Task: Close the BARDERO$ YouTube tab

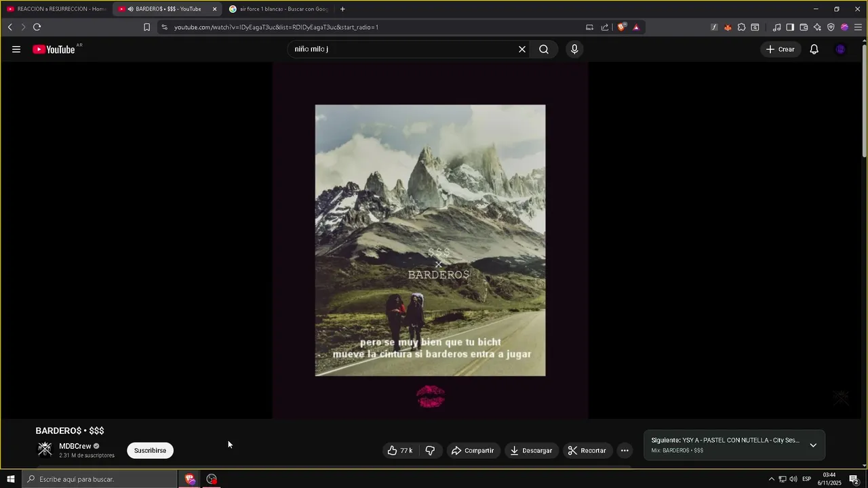Action: tap(215, 9)
